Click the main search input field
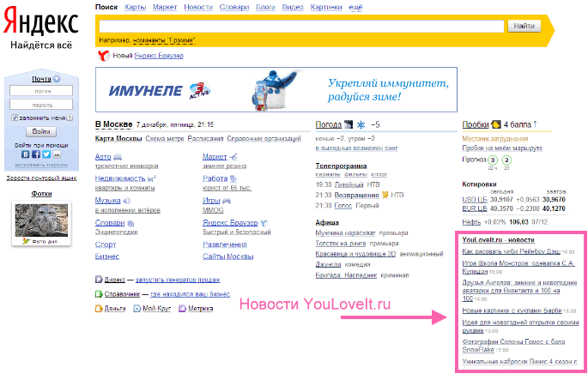 pos(301,27)
